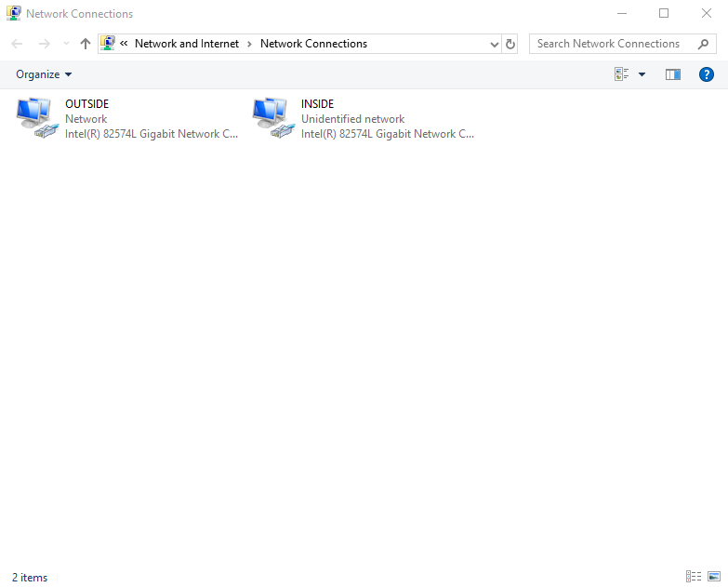Open the recent locations dropdown arrow
Image resolution: width=728 pixels, height=587 pixels.
click(66, 44)
